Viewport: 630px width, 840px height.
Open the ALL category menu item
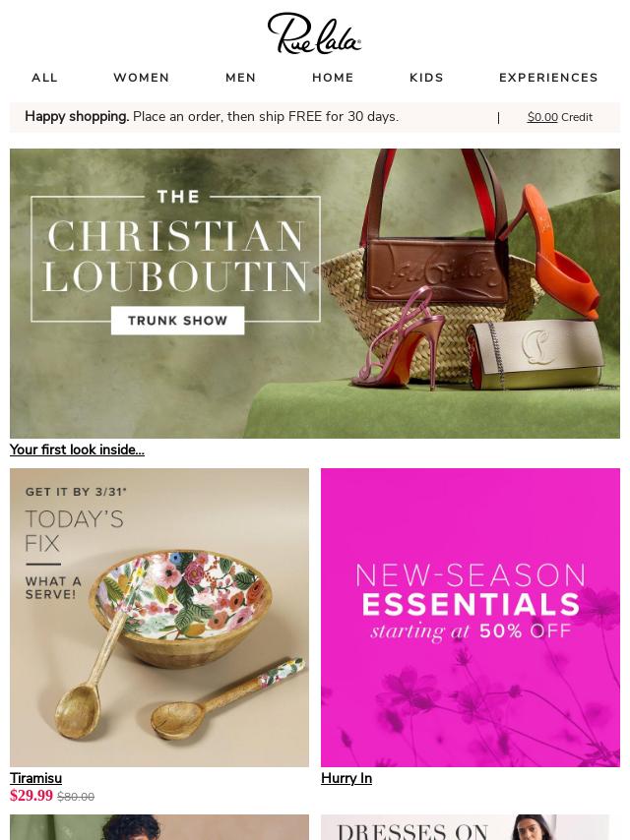pos(44,78)
